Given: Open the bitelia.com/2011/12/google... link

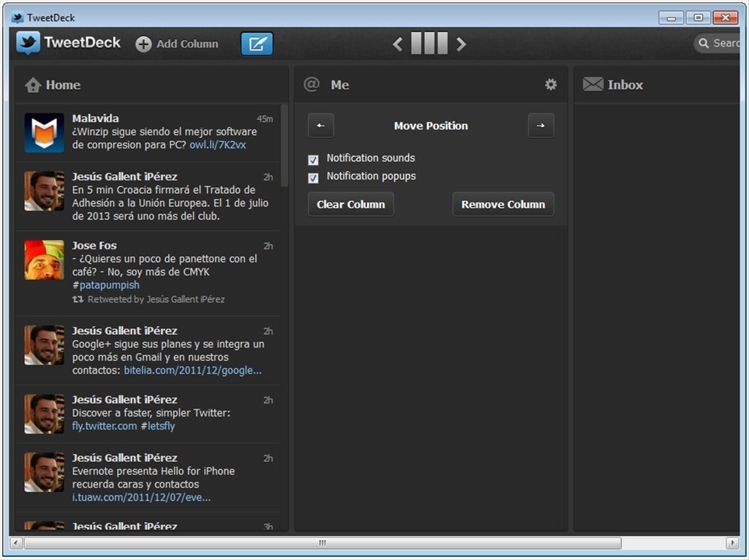Looking at the screenshot, I should point(192,371).
